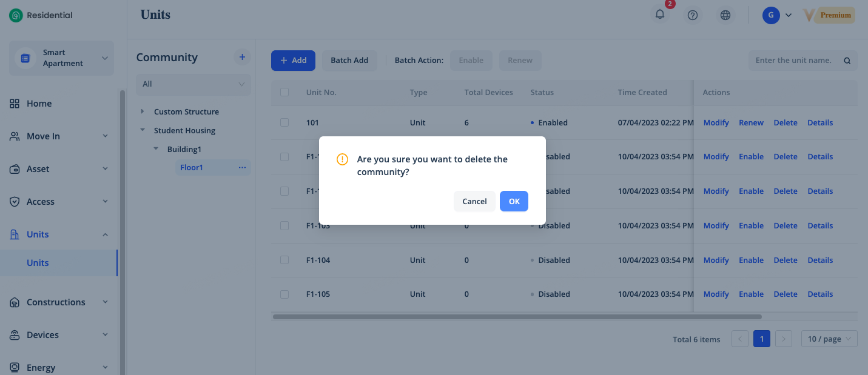Expand the Custom Structure tree node
Screen dimensions: 868x375
pyautogui.click(x=143, y=111)
